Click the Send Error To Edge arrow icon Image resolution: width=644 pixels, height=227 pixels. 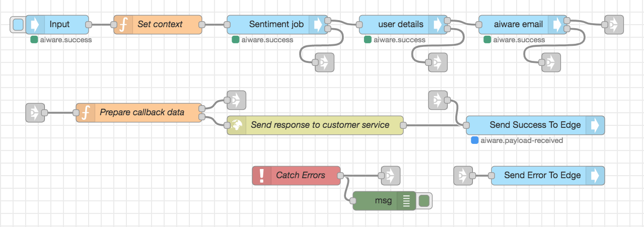tap(595, 176)
